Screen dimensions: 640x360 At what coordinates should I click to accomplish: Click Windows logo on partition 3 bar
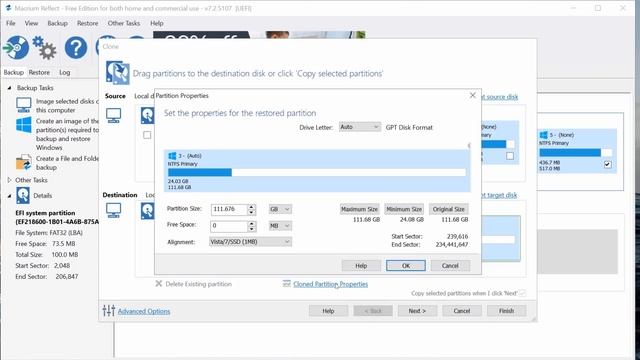point(172,156)
